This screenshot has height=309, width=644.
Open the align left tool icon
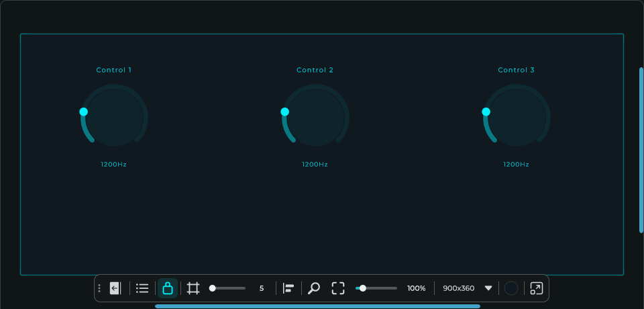click(288, 288)
